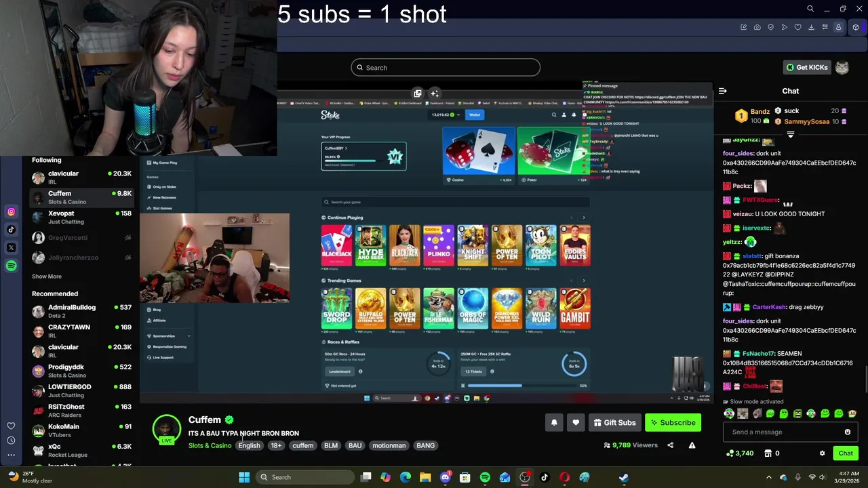868x488 pixels.
Task: Open LOWTIERGOD recommended channel
Action: pyautogui.click(x=81, y=390)
